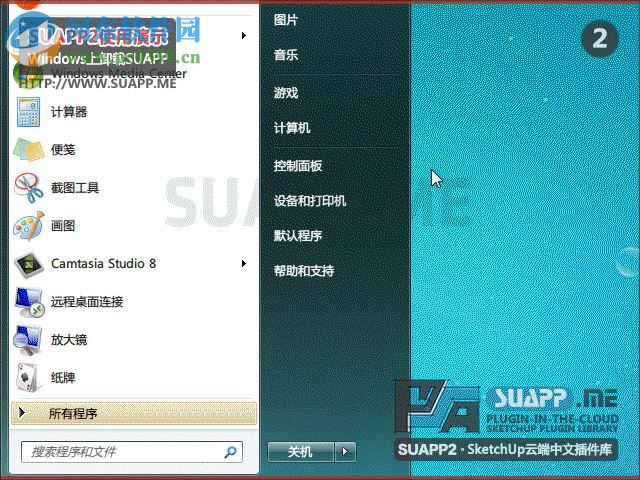Open the Magnifier icon (放大镜)

28,340
